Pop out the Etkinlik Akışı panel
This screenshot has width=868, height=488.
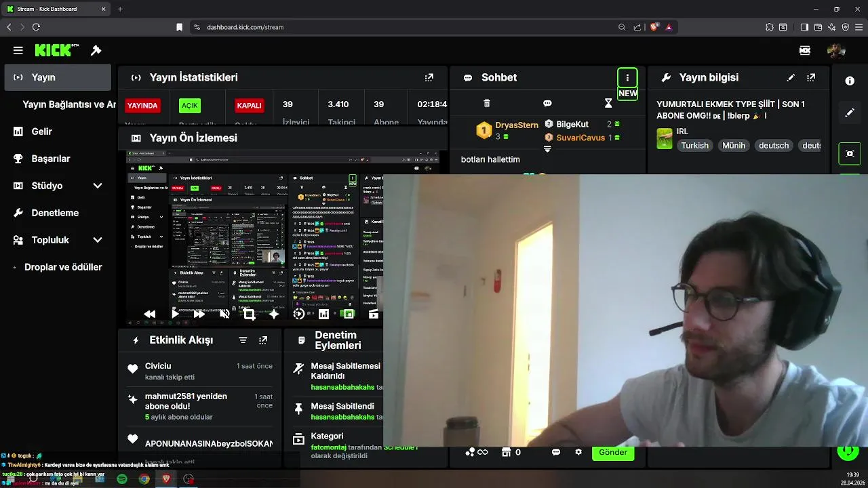click(x=263, y=340)
